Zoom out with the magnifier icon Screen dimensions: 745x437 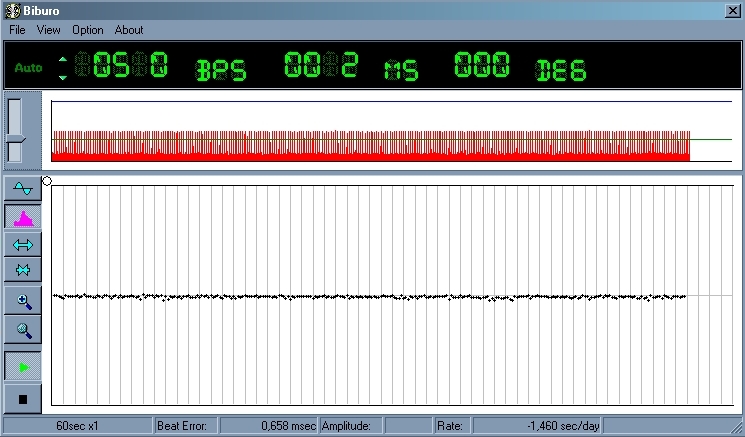click(23, 330)
